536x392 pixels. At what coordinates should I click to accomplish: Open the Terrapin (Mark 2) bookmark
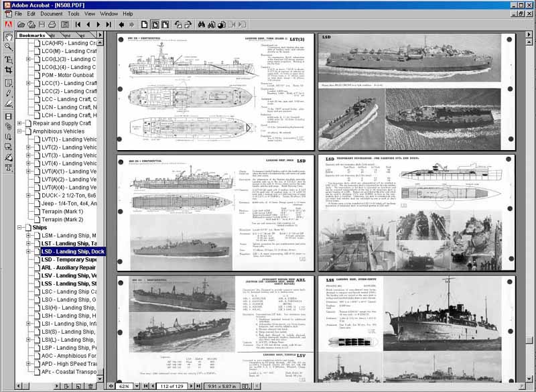coord(62,219)
